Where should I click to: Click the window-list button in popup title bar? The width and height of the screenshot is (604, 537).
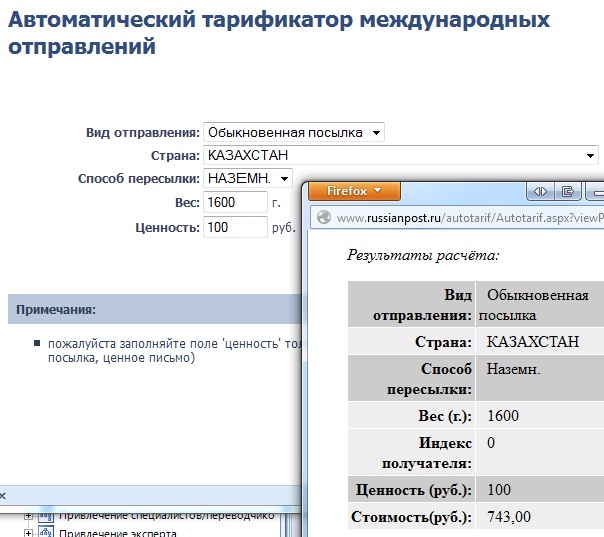click(x=567, y=191)
